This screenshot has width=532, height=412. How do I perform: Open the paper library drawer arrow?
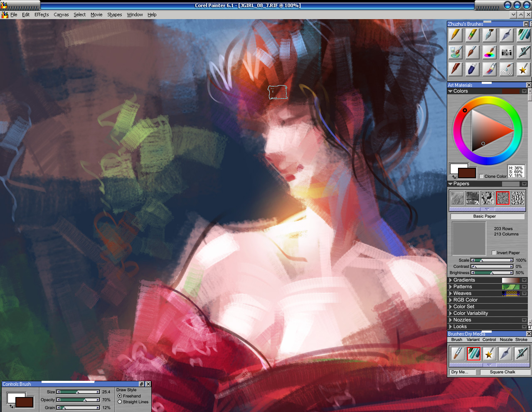point(488,209)
